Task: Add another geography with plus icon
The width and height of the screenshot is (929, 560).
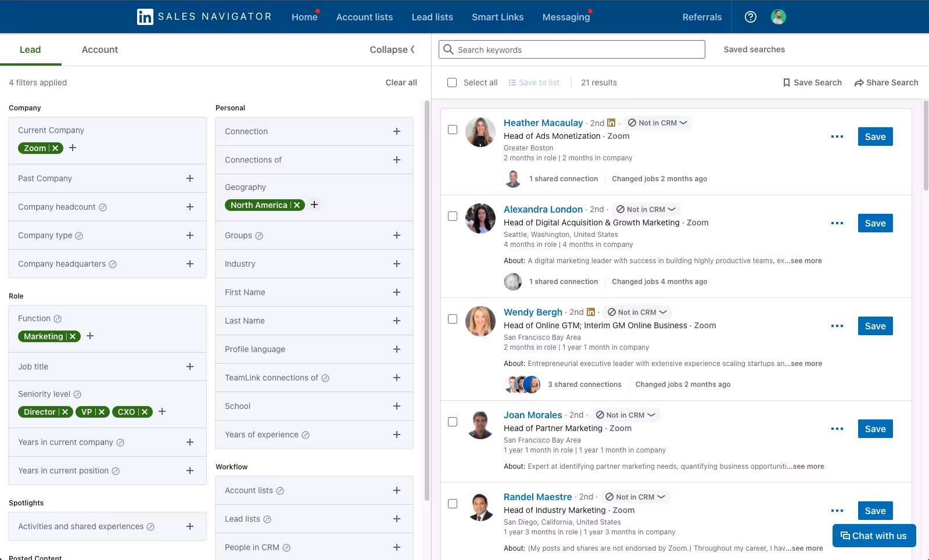Action: (314, 204)
